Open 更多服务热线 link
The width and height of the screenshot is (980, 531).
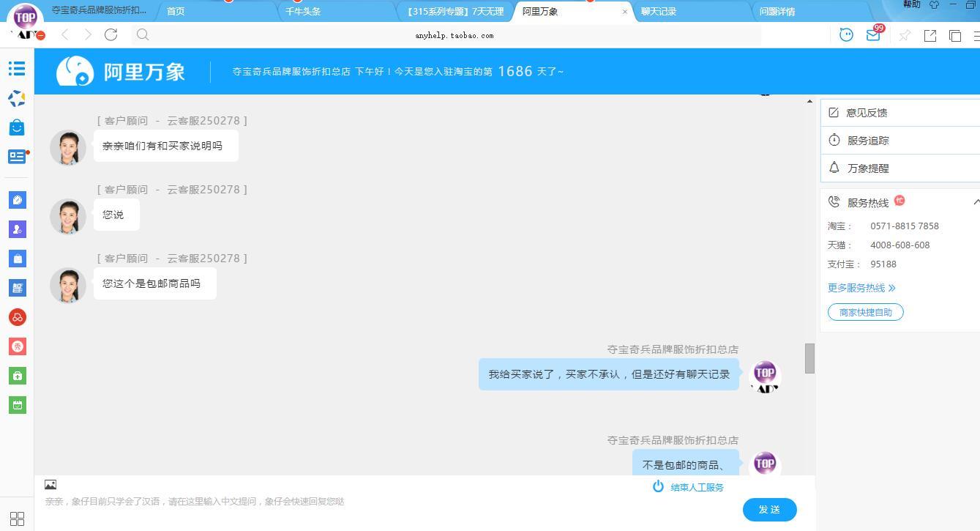pos(861,288)
